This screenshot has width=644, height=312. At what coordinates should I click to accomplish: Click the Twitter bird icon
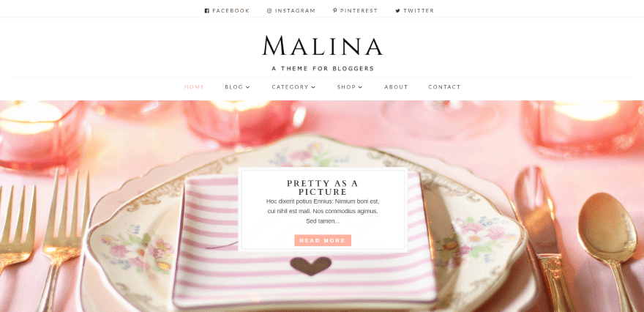397,11
